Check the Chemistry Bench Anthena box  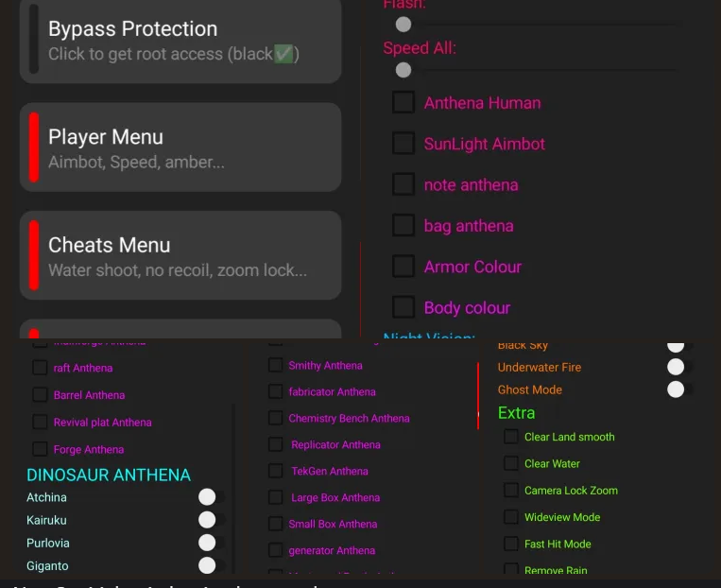click(x=275, y=418)
